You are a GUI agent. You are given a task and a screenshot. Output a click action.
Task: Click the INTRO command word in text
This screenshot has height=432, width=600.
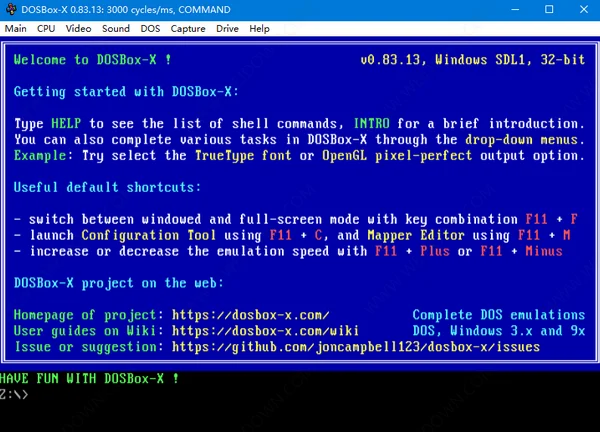coord(372,124)
